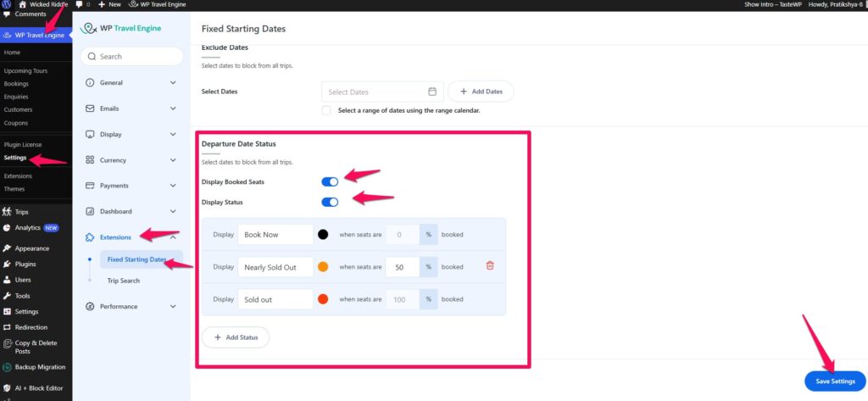Click the Backup Migration icon
Screen dimensions: 868x401
(7, 367)
